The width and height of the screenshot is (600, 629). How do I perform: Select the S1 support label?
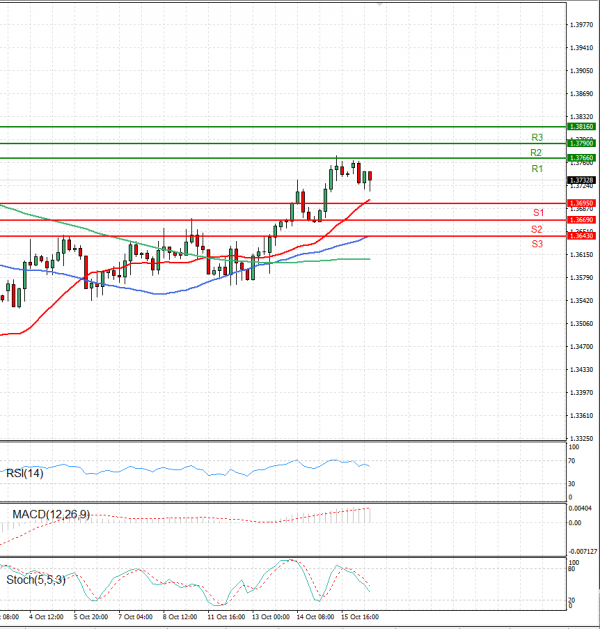[x=538, y=213]
